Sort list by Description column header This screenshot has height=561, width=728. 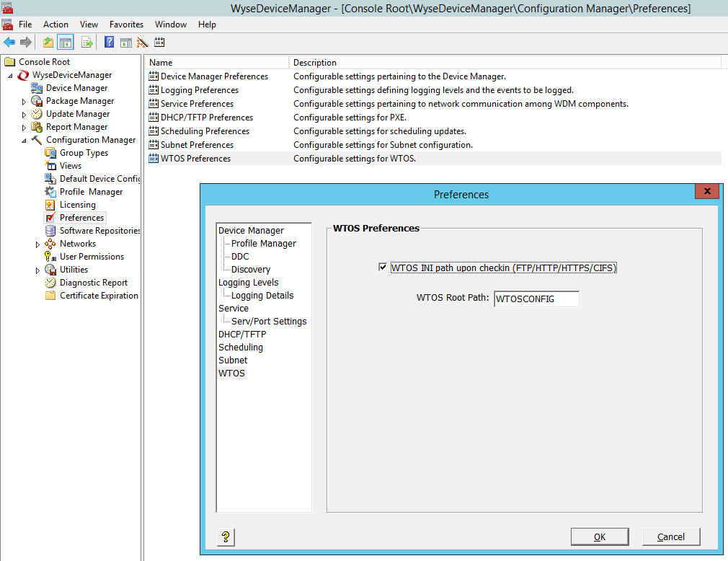pyautogui.click(x=505, y=62)
